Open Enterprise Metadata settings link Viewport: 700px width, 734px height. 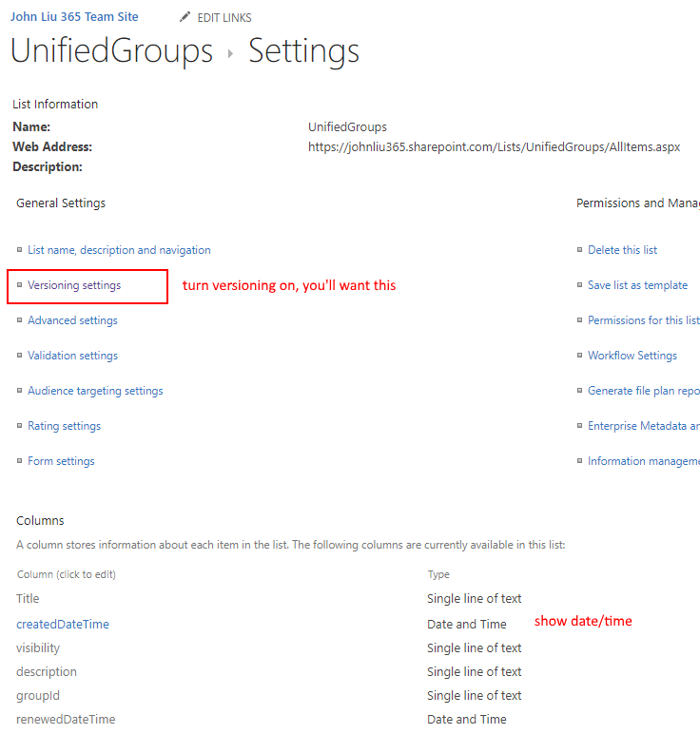(x=643, y=426)
